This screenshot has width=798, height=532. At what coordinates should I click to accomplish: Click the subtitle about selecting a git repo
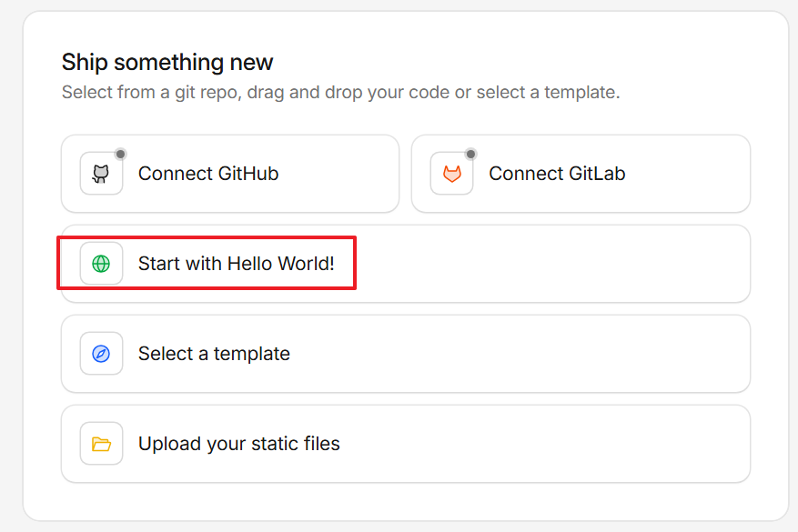click(340, 92)
